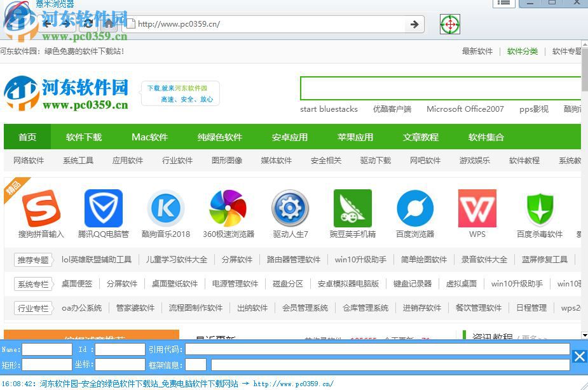The width and height of the screenshot is (588, 390).
Task: Open the 驱动下载 category
Action: pos(376,160)
